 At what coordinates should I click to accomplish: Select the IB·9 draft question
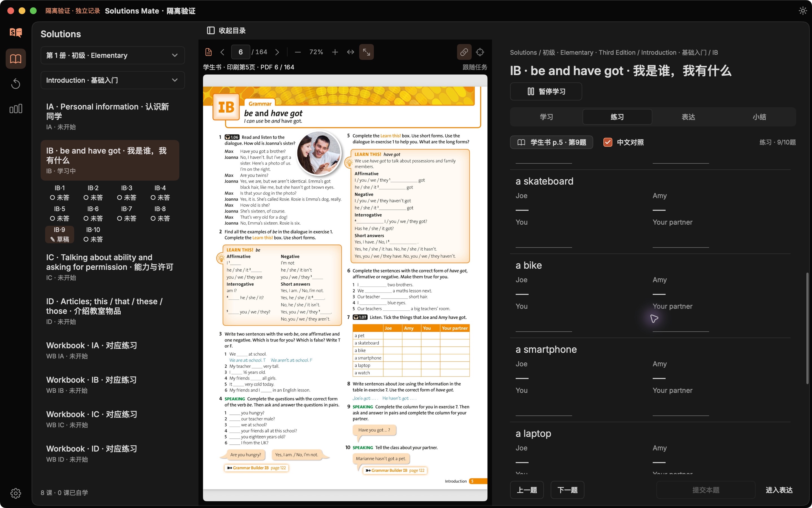tap(60, 235)
